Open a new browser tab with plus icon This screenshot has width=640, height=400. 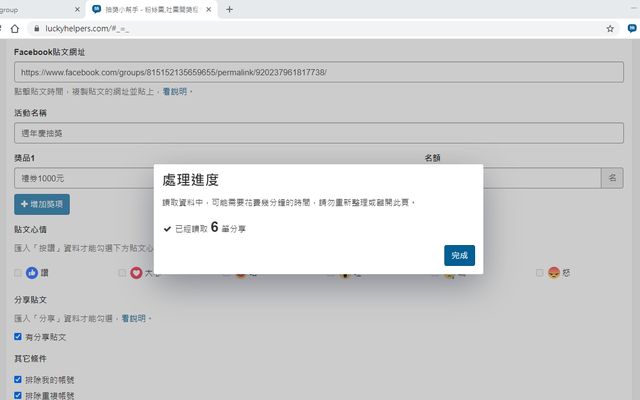229,9
